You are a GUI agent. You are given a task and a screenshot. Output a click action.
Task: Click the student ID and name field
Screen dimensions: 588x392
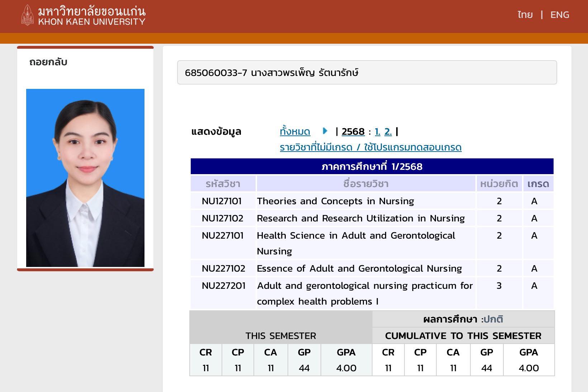click(x=367, y=72)
